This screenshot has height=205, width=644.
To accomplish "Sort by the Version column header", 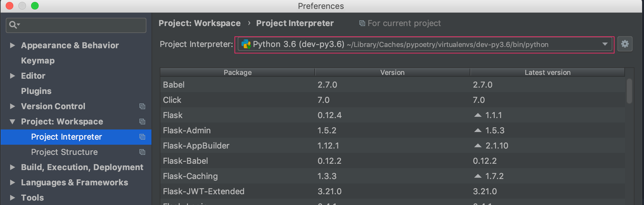I will coord(392,72).
